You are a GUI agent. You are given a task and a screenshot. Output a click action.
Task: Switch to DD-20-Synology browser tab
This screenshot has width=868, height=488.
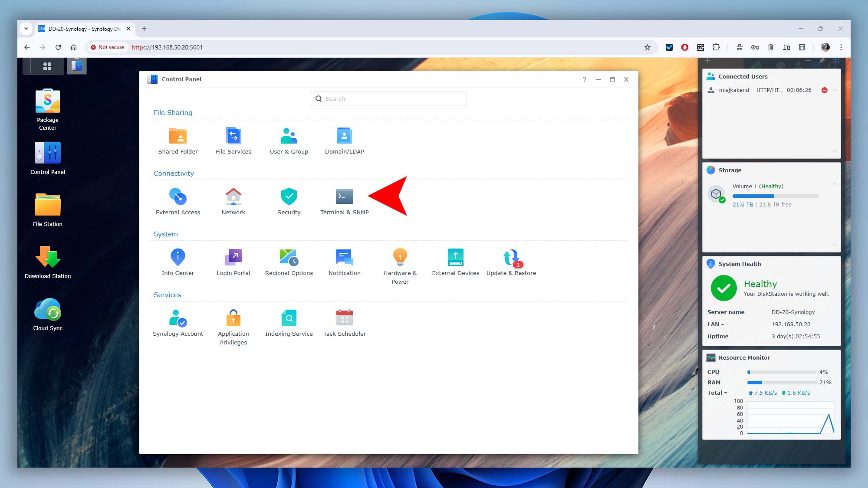85,29
